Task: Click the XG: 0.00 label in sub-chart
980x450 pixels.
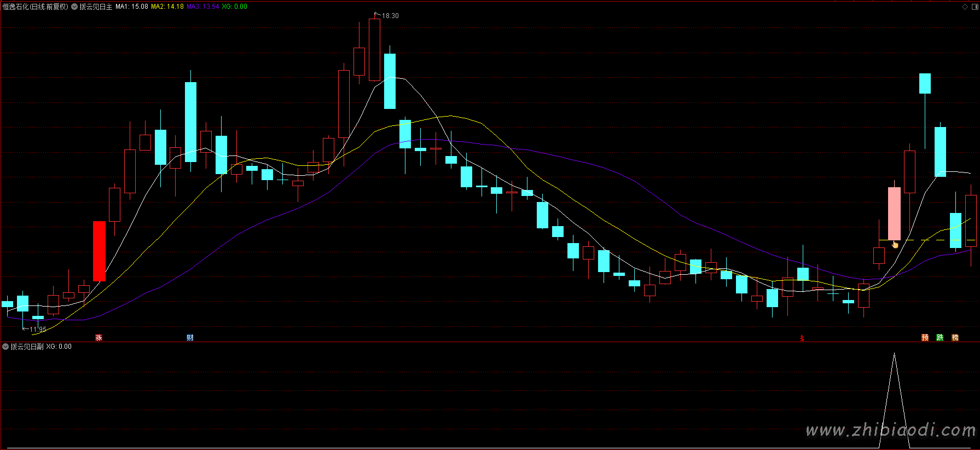Action: click(x=59, y=347)
